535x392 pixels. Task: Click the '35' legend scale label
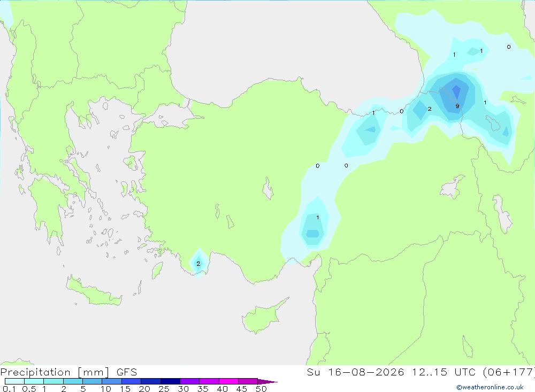pos(203,389)
